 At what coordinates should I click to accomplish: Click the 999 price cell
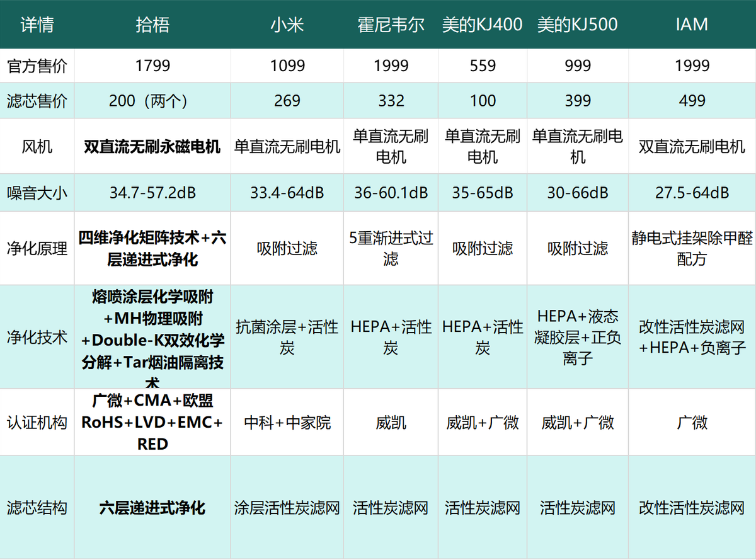click(578, 66)
